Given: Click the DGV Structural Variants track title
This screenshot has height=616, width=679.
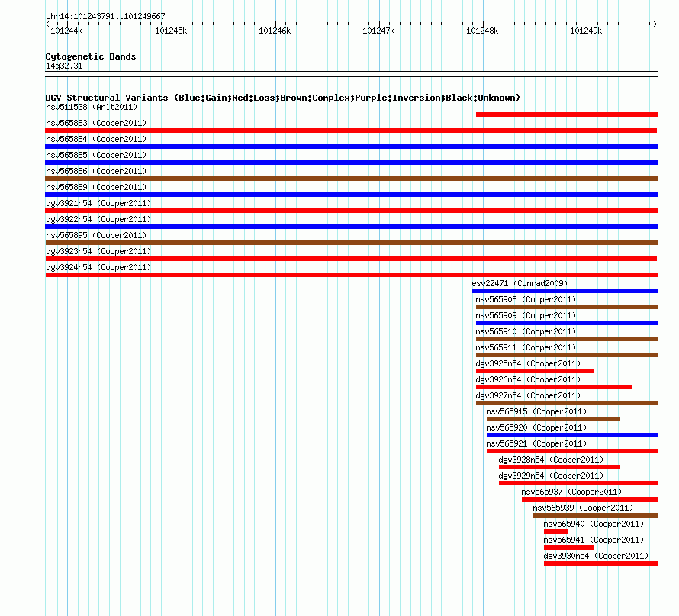Looking at the screenshot, I should pos(283,98).
